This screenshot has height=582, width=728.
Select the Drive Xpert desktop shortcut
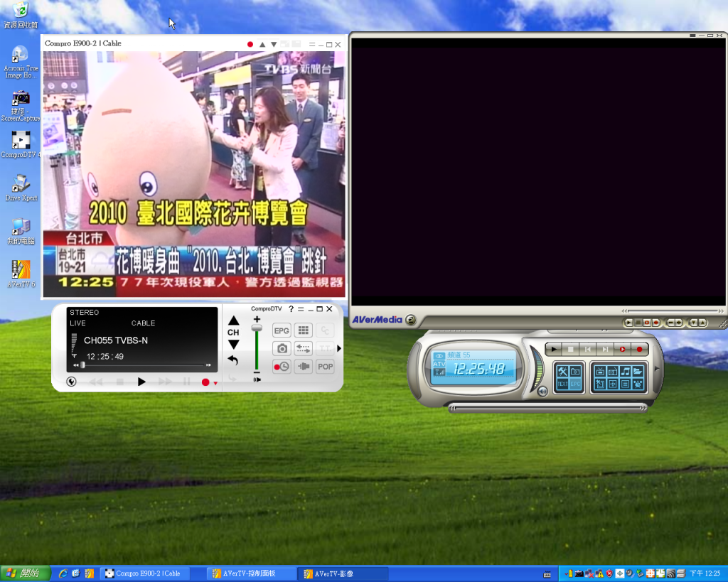point(21,188)
